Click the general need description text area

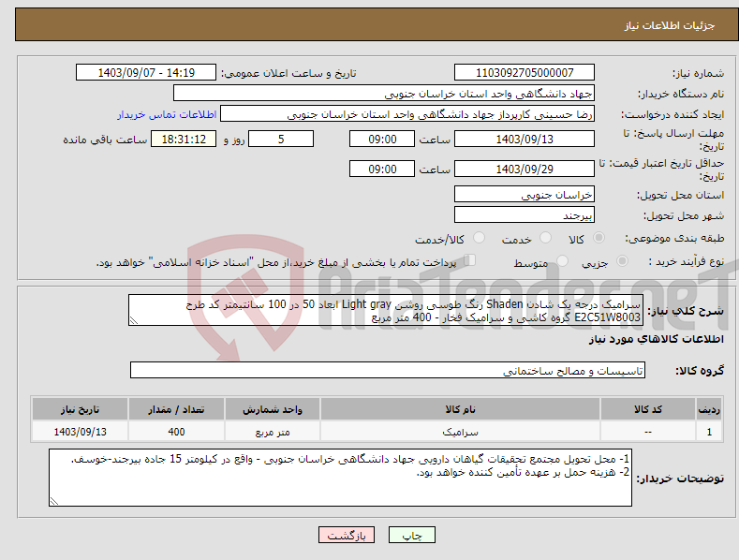[386, 310]
